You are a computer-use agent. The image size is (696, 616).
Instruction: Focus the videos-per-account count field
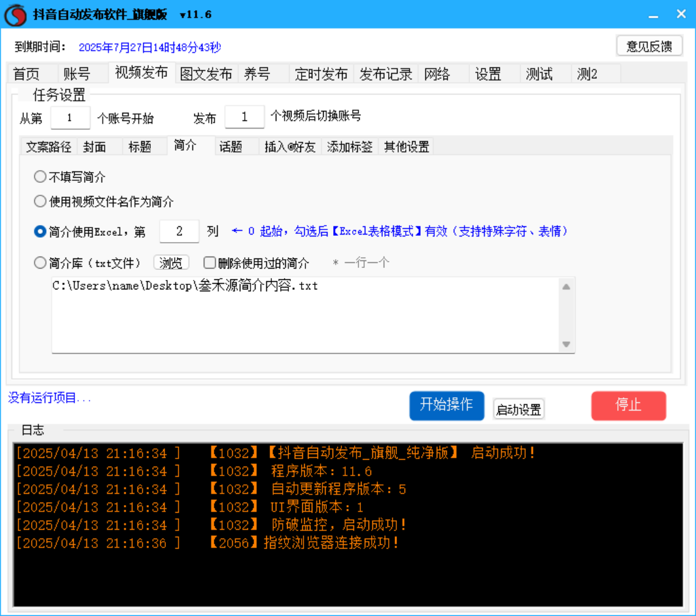tap(245, 117)
